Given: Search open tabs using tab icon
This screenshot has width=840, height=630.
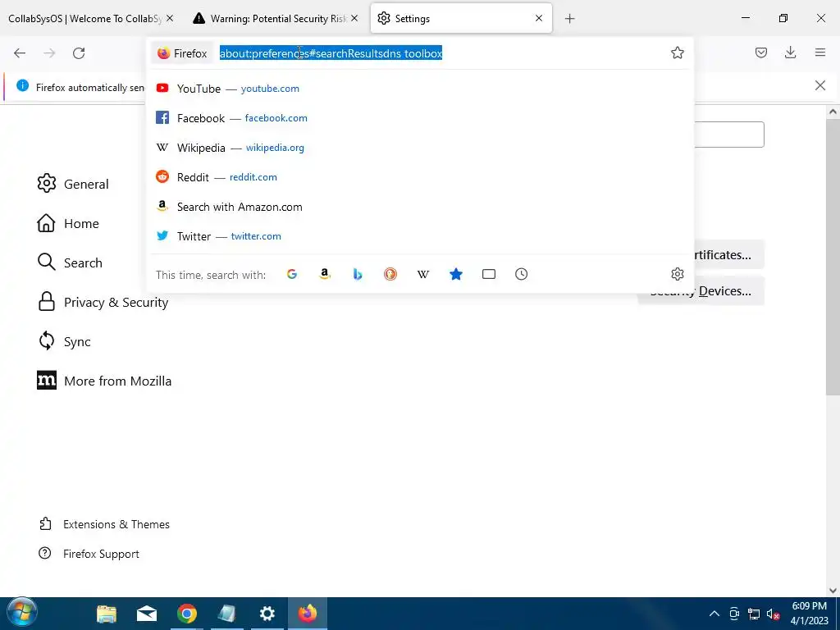Looking at the screenshot, I should [x=489, y=274].
